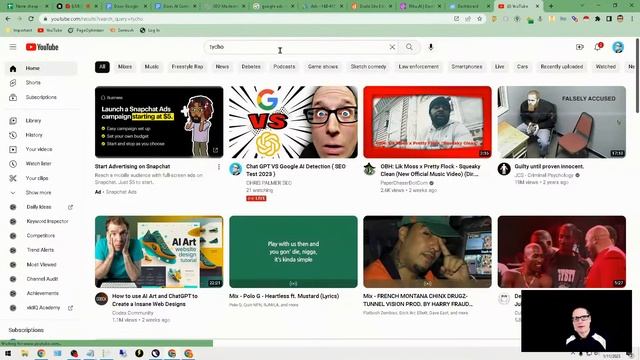Open more options for the Snapchat ad
This screenshot has width=640, height=360.
coord(219,167)
